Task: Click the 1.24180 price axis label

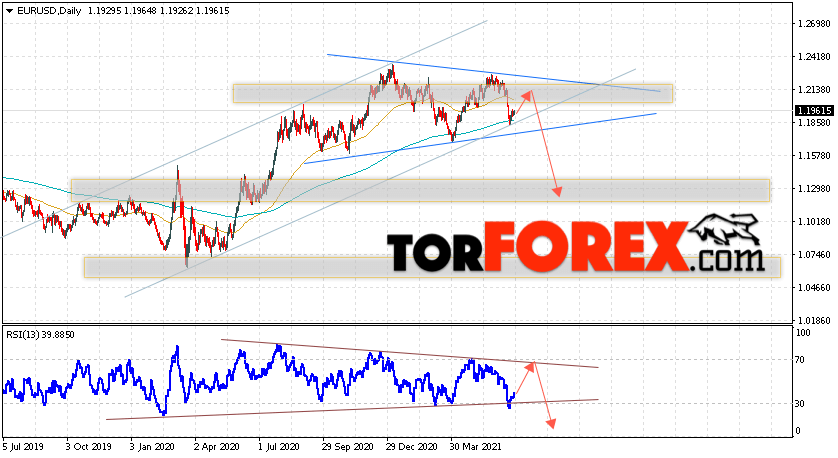Action: [x=814, y=57]
